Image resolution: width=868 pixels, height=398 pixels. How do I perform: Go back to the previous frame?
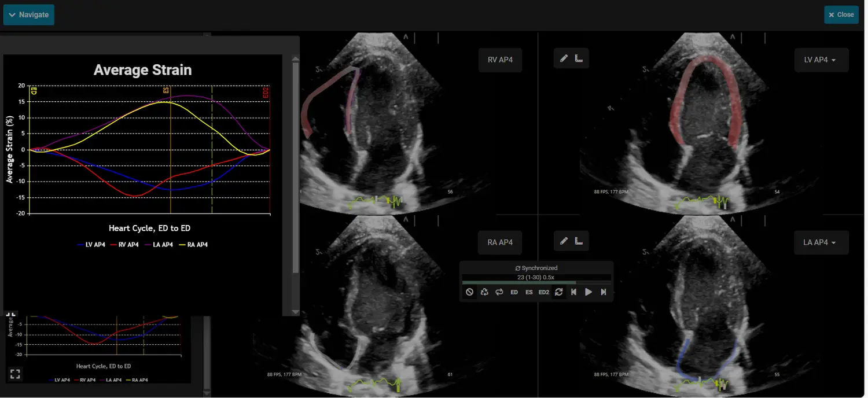tap(573, 292)
